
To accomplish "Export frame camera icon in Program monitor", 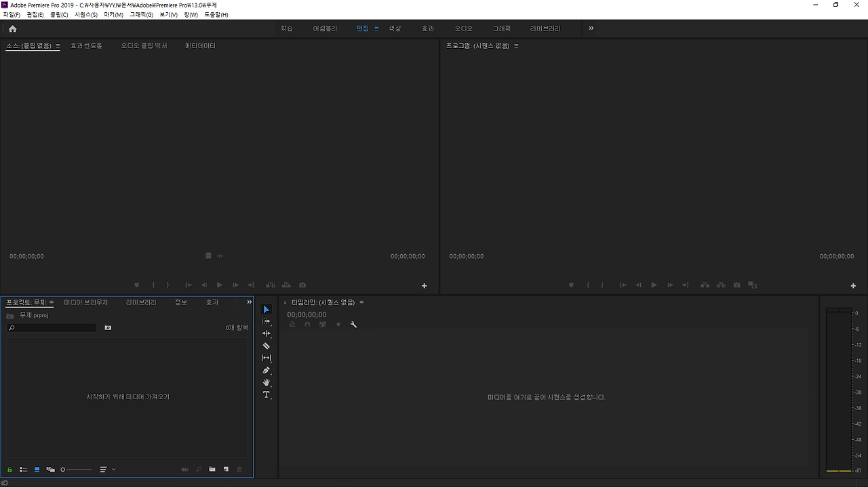I will (736, 285).
